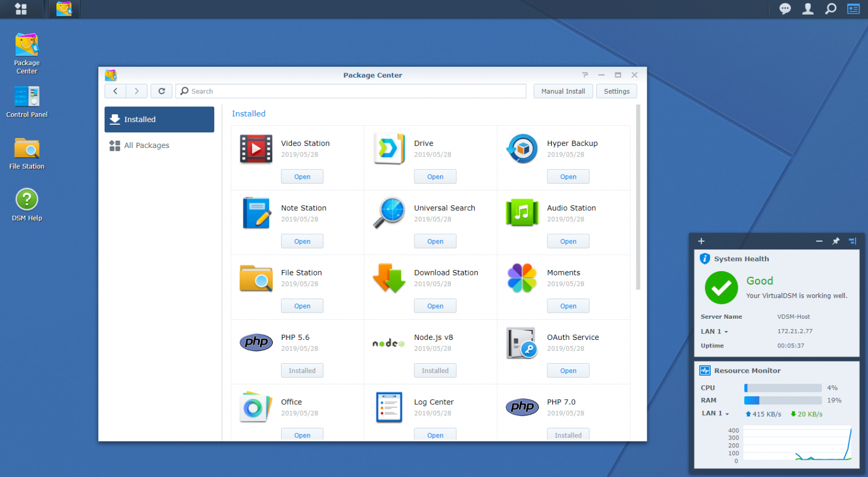The height and width of the screenshot is (477, 868).
Task: Click the Hyper Backup package name
Action: [x=572, y=143]
